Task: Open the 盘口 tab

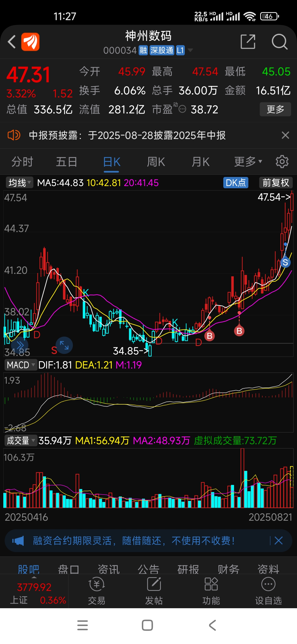Action: tap(68, 569)
